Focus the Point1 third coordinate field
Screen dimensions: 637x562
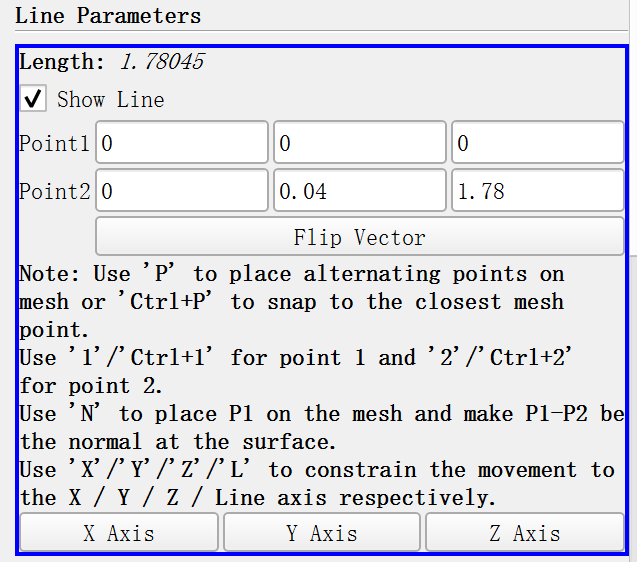[537, 143]
